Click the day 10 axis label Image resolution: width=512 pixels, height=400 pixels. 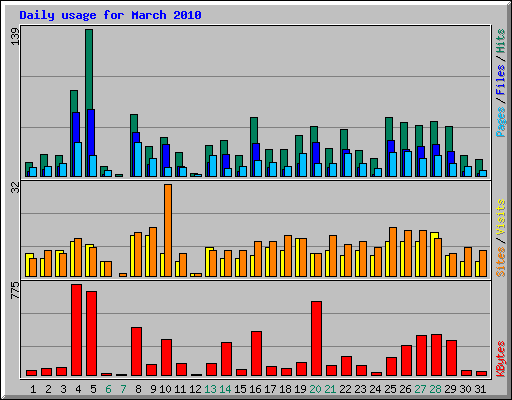tap(165, 389)
